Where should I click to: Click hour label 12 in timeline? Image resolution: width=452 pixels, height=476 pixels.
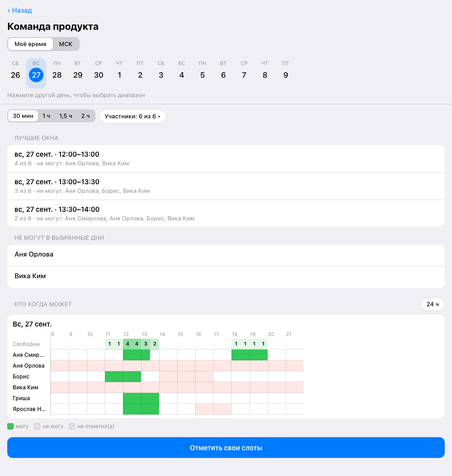point(126,334)
